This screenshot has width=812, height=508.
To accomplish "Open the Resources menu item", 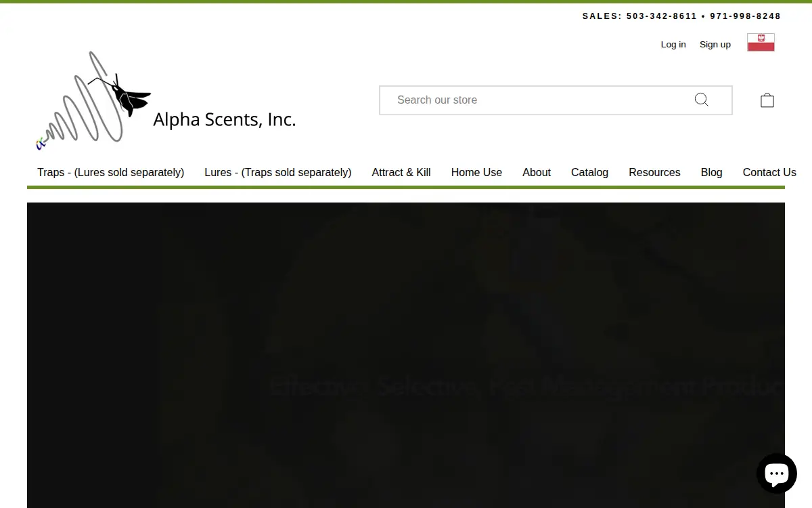I will point(654,172).
